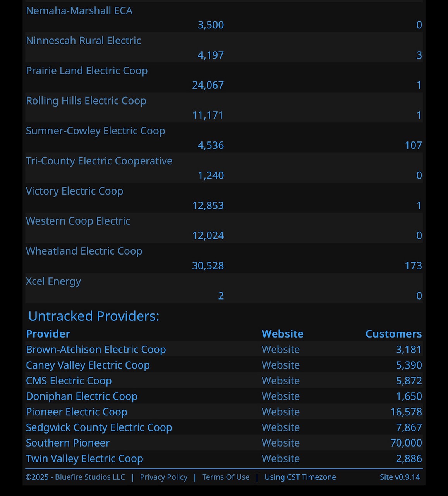
Task: Open Website link for Caney Valley
Action: pos(281,365)
